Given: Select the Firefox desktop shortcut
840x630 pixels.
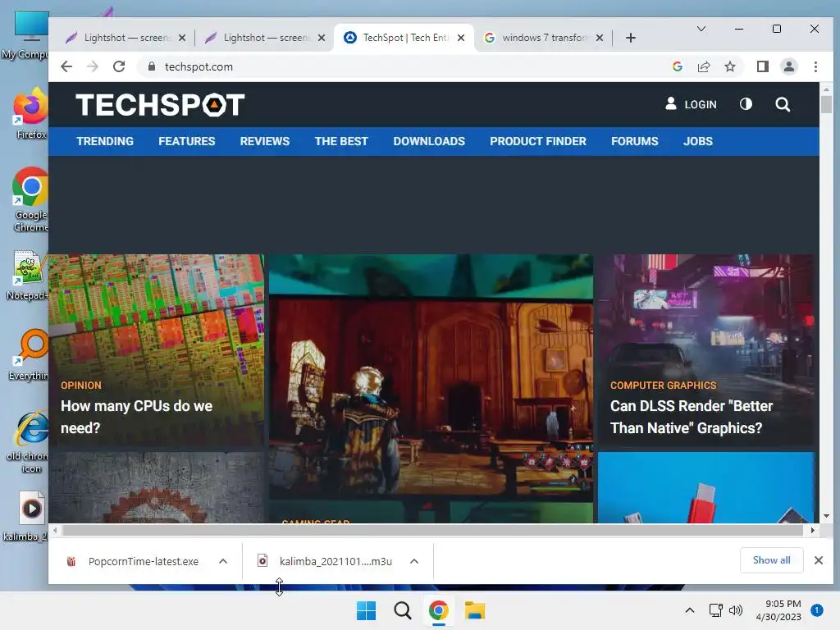Looking at the screenshot, I should (30, 113).
